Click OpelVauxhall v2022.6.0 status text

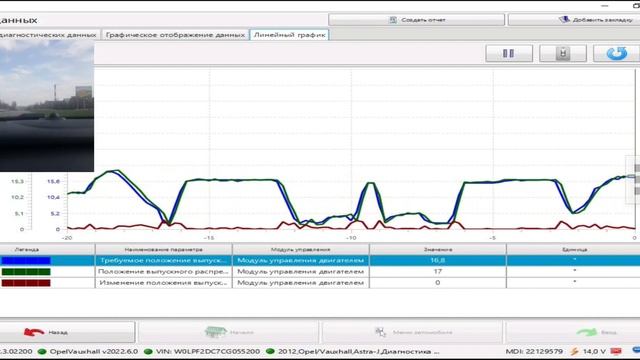[94, 351]
